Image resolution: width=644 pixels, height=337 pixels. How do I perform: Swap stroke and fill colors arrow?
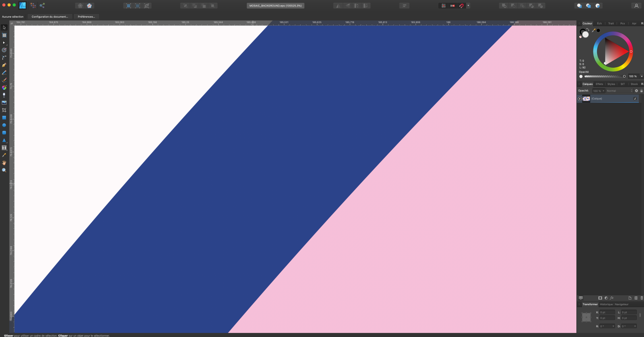(x=588, y=30)
